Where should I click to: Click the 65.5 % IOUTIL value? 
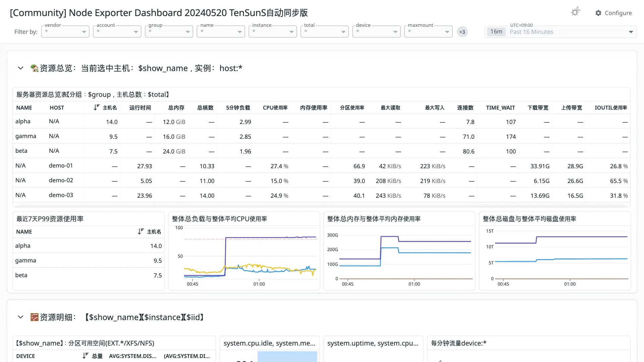point(619,181)
